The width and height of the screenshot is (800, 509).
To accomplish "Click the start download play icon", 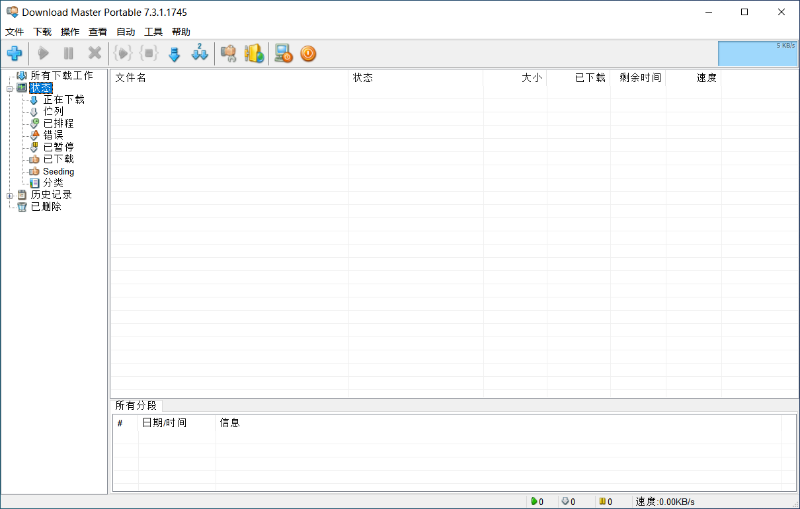I will point(43,53).
